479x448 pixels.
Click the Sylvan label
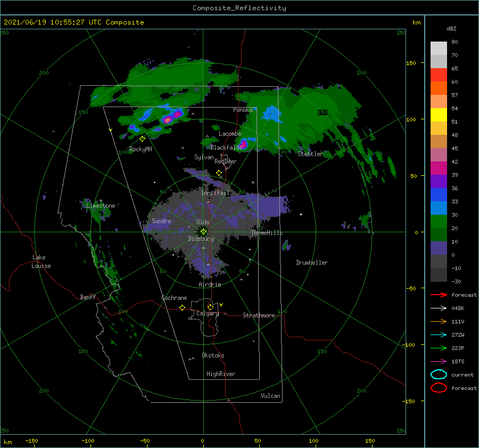[x=204, y=157]
